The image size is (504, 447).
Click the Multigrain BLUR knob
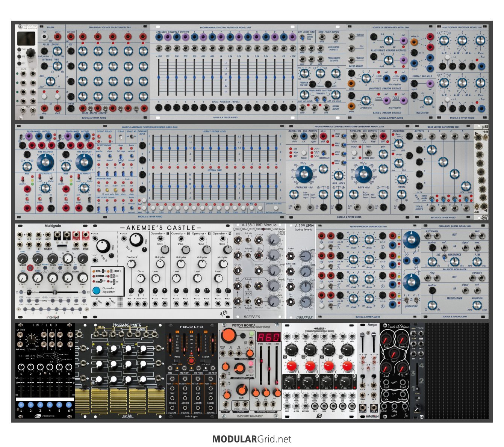pyautogui.click(x=83, y=258)
